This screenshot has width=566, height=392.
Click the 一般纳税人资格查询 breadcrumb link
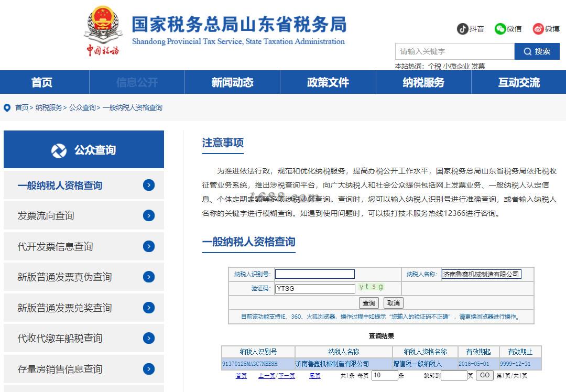[133, 107]
